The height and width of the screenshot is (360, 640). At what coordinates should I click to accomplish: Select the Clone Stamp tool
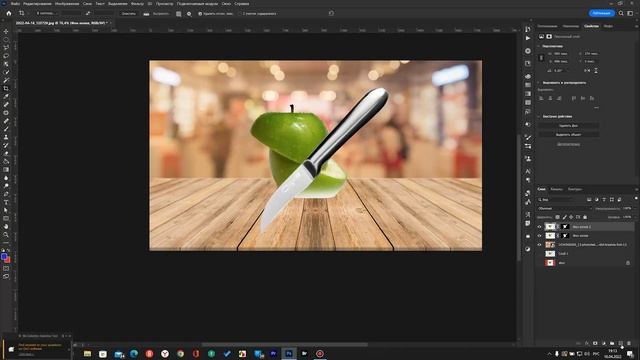tap(6, 137)
